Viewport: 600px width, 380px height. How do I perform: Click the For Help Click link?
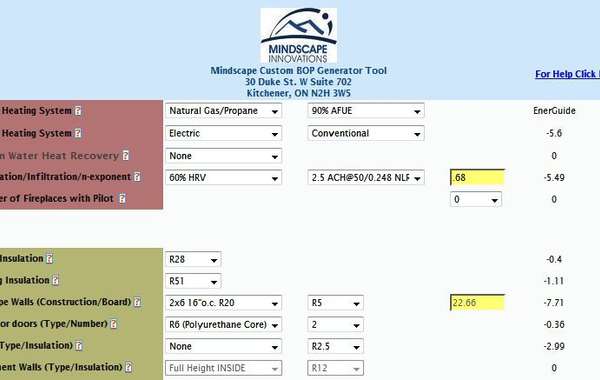tap(567, 74)
